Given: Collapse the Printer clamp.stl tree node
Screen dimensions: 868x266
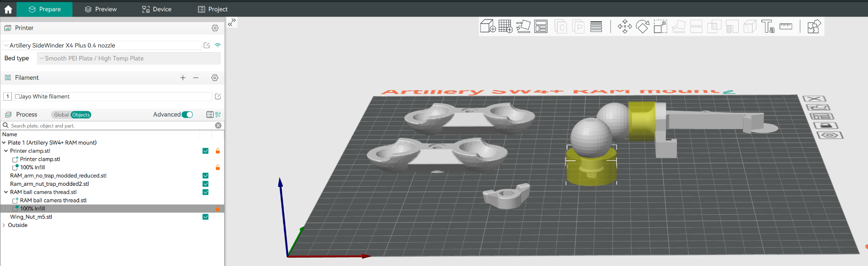Looking at the screenshot, I should [6, 151].
